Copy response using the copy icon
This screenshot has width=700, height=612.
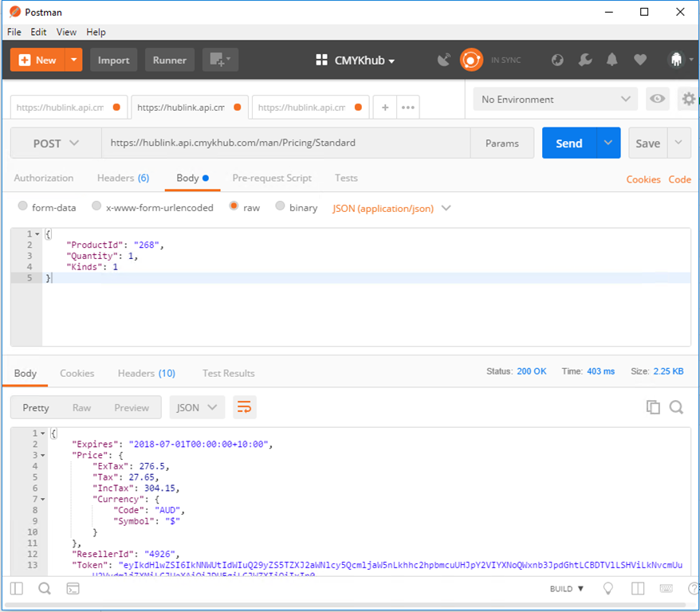(x=653, y=407)
